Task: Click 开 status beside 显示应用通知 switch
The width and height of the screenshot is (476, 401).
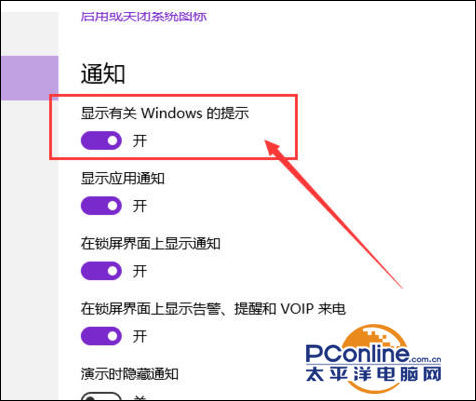Action: pyautogui.click(x=140, y=206)
